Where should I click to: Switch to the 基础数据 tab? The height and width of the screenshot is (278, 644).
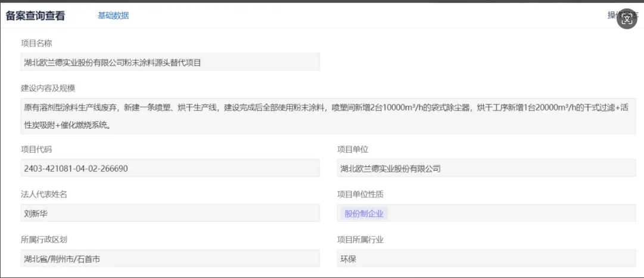tap(113, 16)
